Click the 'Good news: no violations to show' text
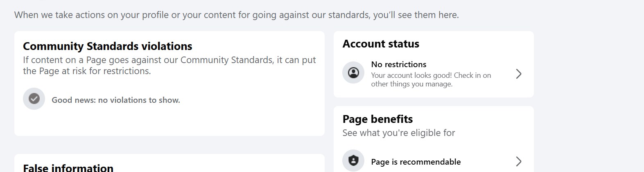The width and height of the screenshot is (644, 172). pos(116,100)
